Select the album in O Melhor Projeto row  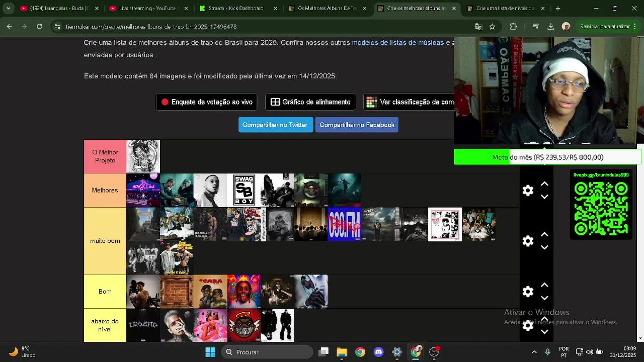[143, 156]
